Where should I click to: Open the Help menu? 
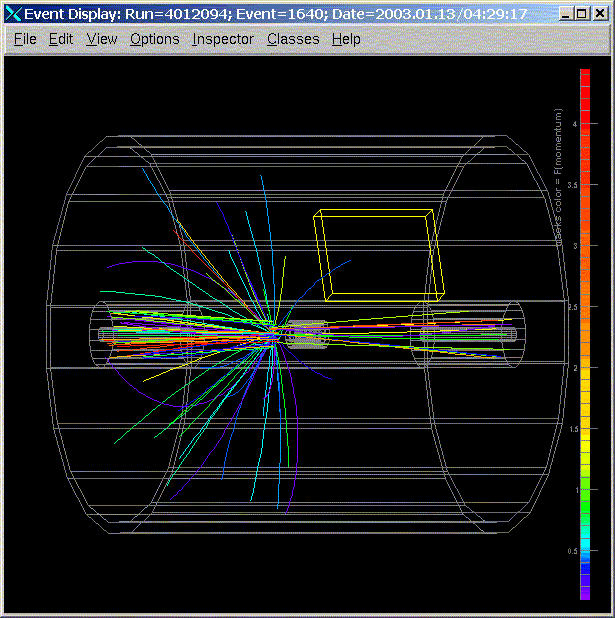346,39
